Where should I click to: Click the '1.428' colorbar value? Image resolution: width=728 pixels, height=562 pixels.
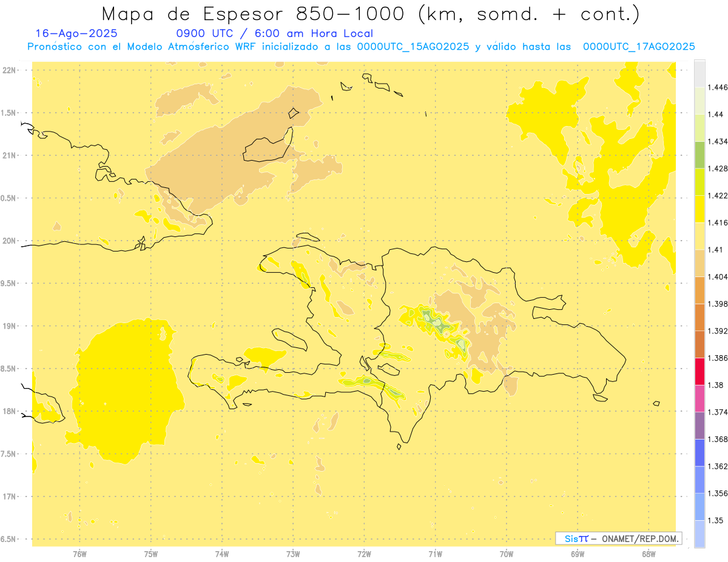point(718,169)
